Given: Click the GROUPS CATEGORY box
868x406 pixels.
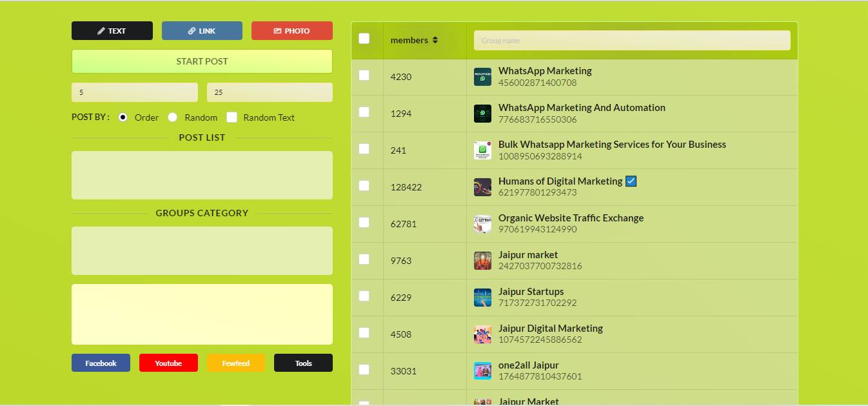Looking at the screenshot, I should [202, 250].
